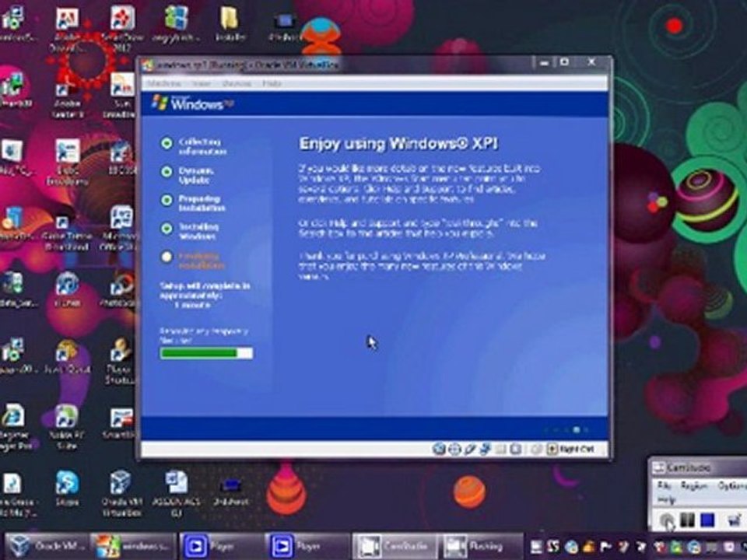Click the setup progress bar

(206, 353)
